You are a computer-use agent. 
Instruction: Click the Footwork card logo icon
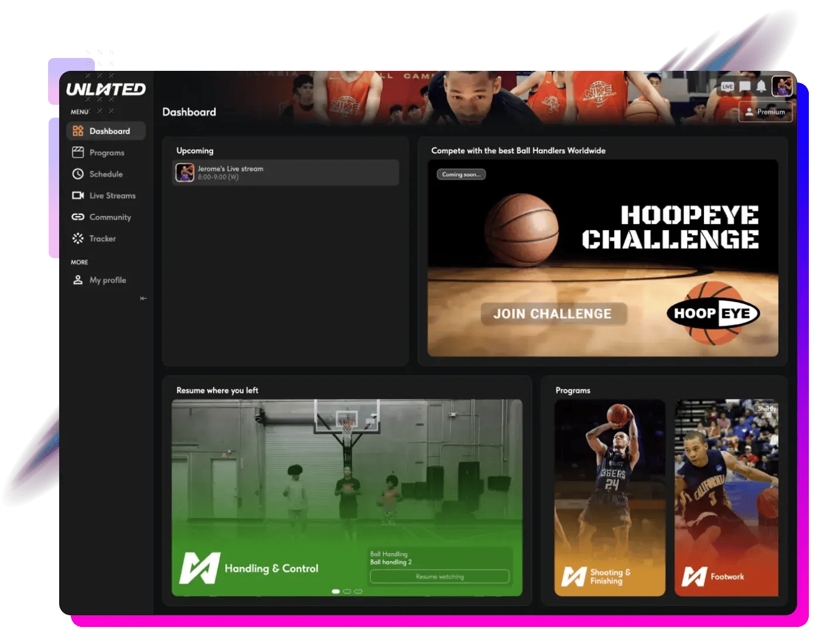[x=694, y=577]
